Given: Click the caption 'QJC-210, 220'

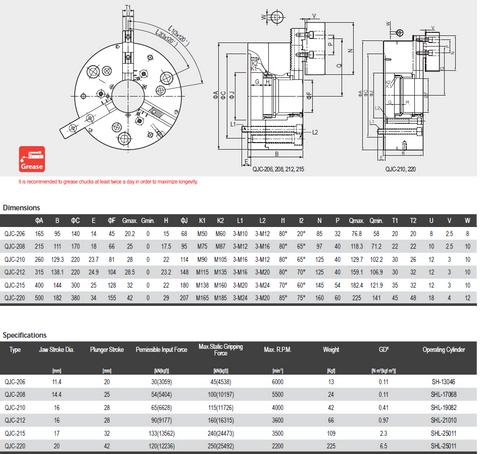Looking at the screenshot, I should (400, 169).
